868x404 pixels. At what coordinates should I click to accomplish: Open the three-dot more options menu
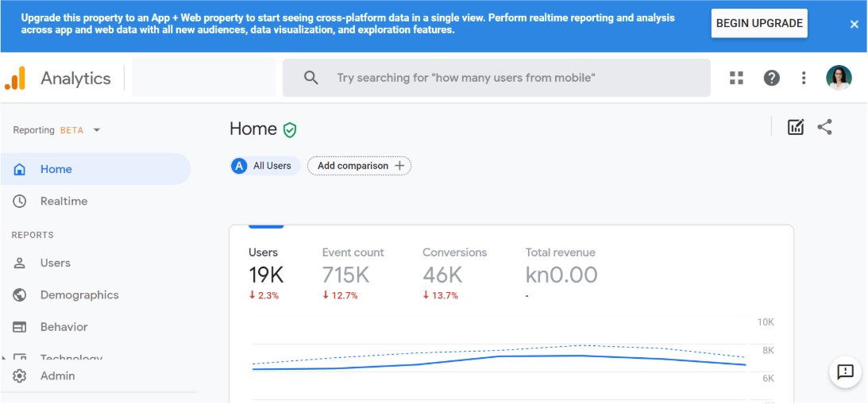pos(804,78)
